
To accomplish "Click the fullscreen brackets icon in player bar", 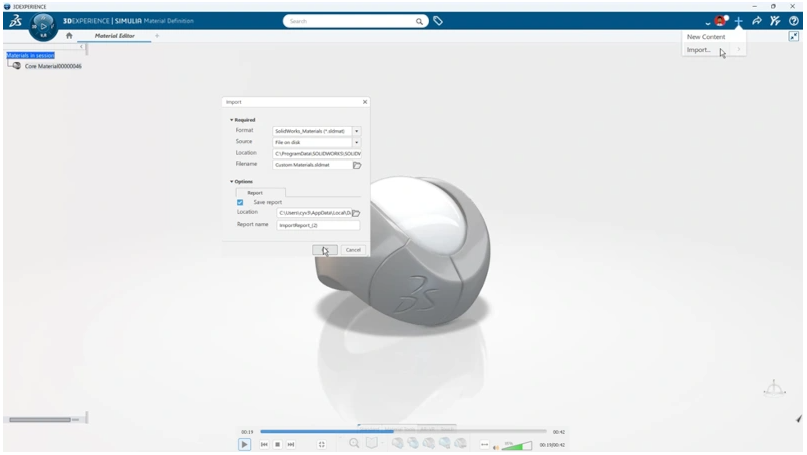I will (322, 445).
